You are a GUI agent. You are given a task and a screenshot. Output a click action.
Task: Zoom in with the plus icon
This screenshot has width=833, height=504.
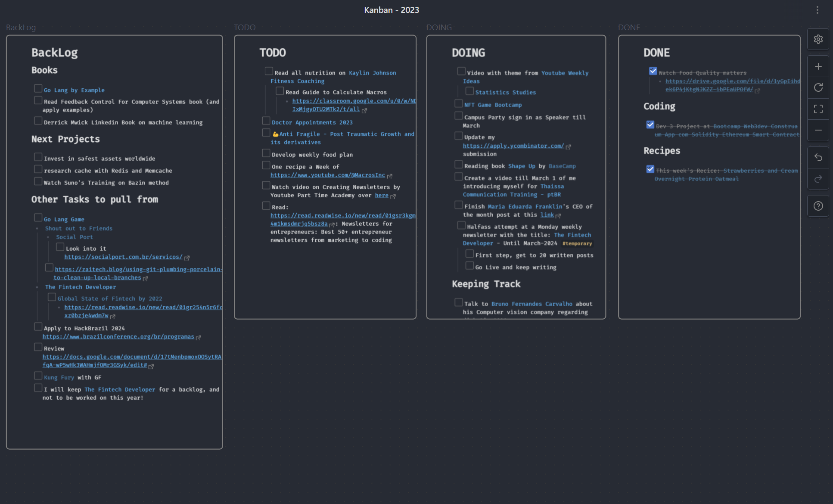(818, 66)
